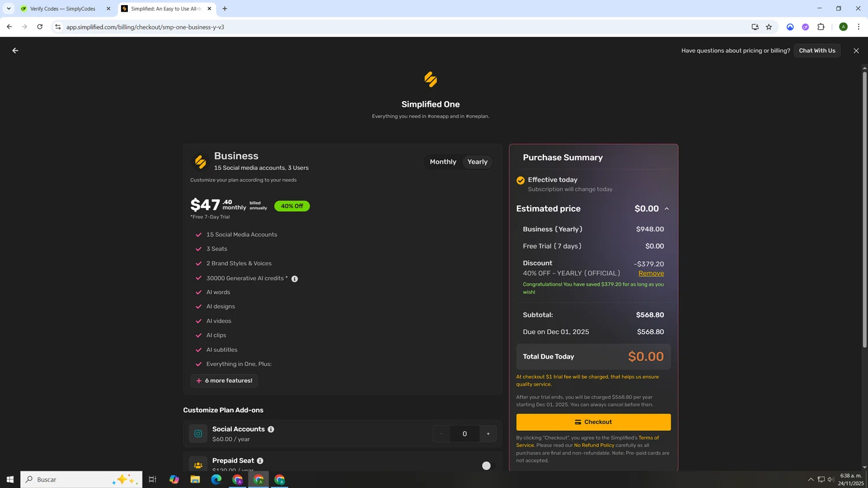Screen dimensions: 868x488
Task: Remove the 40% OFF discount
Action: [651, 273]
